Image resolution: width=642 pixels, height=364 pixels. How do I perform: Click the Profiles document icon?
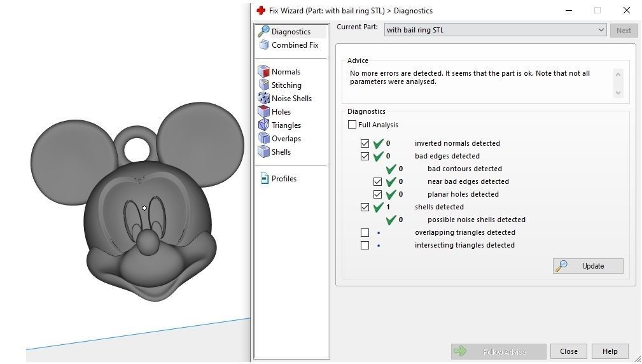tap(265, 179)
